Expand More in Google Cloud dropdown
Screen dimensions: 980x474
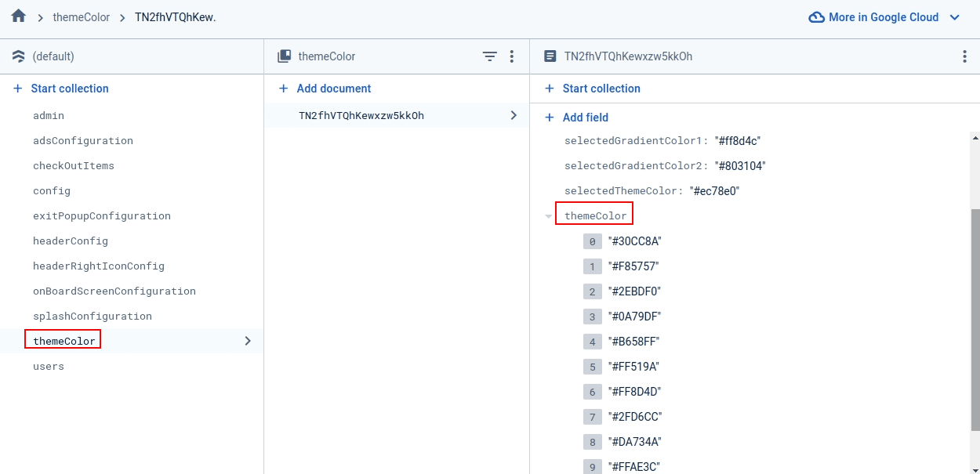click(954, 17)
